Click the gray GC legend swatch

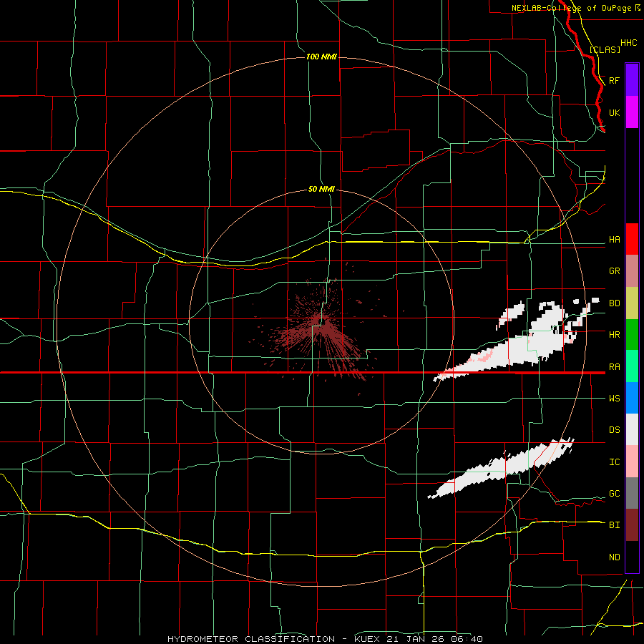632,493
